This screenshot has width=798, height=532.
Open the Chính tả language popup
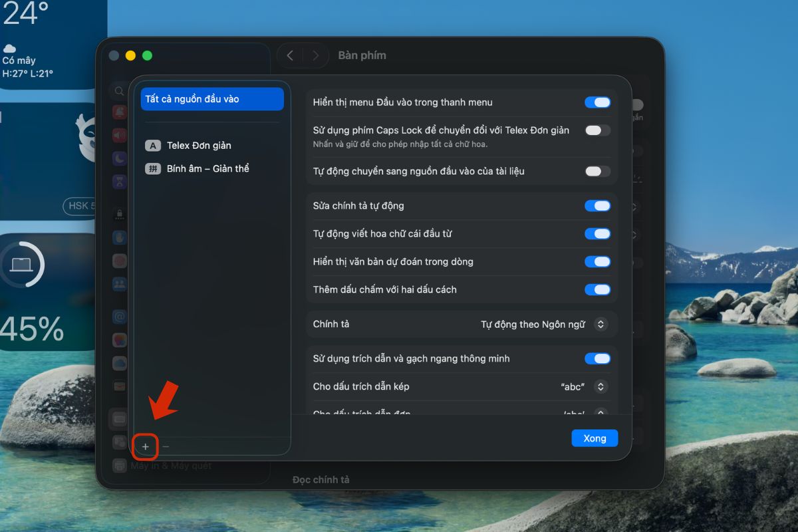[x=600, y=325]
